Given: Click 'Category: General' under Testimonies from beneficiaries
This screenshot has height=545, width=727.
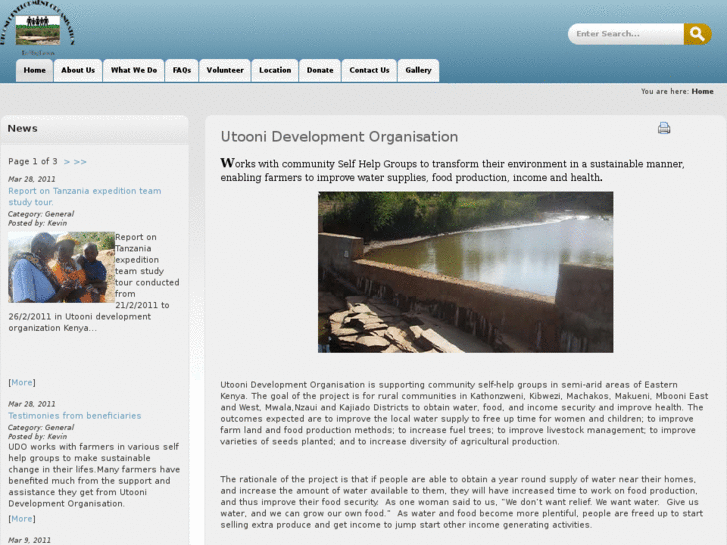Looking at the screenshot, I should click(41, 427).
